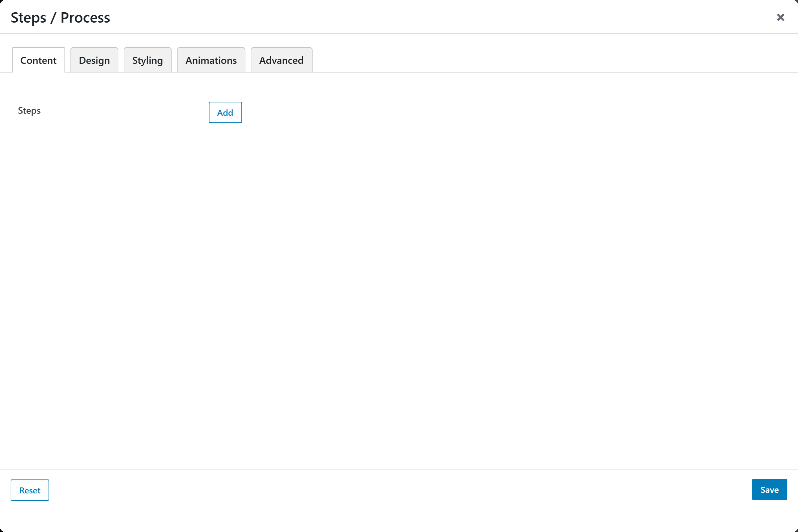Click the 'Steps' field label
The image size is (798, 532).
tap(29, 111)
